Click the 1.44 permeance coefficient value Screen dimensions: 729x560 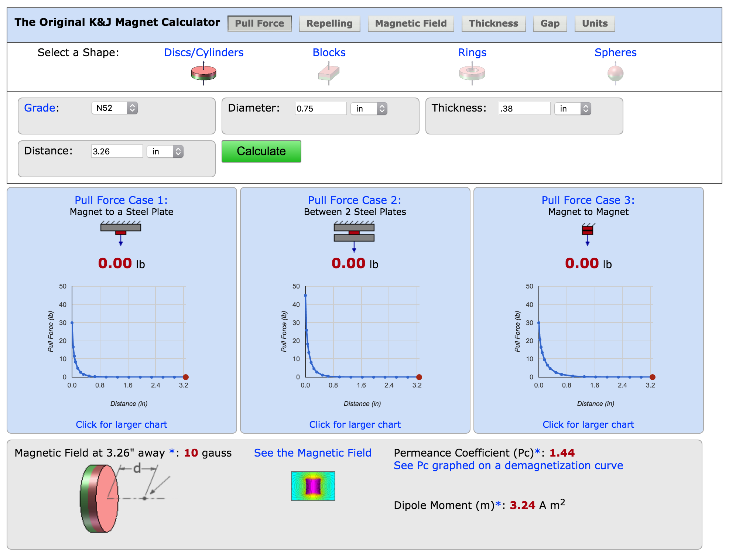point(562,453)
